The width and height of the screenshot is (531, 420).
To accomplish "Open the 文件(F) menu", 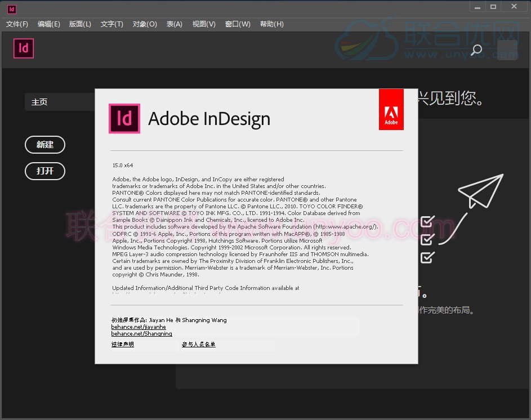I will [17, 24].
